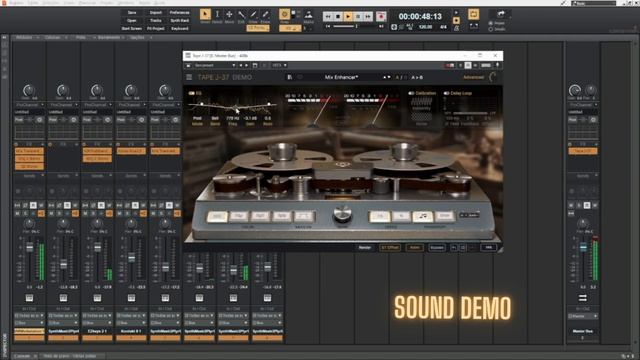The image size is (640, 360).
Task: Choose the Select tool
Action: [x=217, y=15]
